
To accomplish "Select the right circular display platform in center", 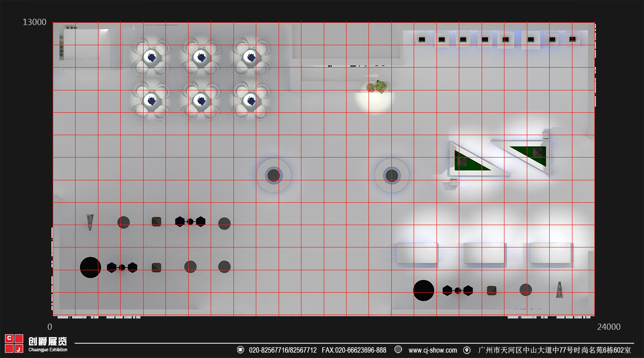I will pos(392,175).
